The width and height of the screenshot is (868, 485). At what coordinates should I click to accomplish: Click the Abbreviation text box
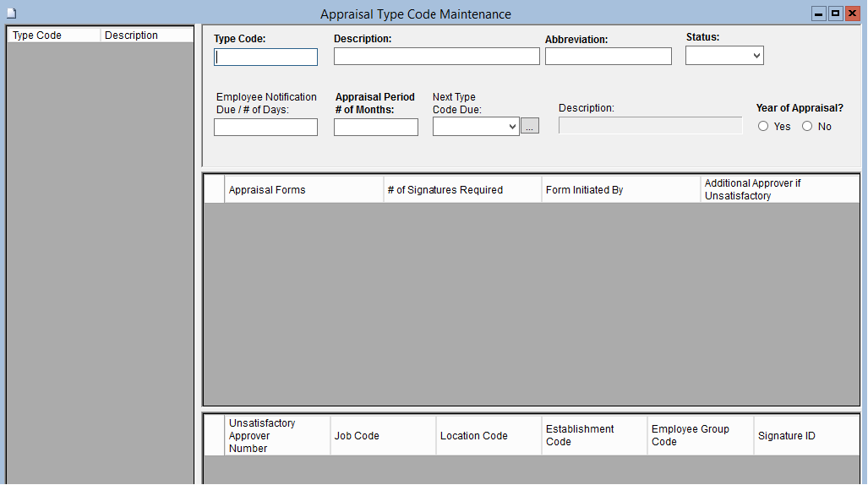tap(608, 57)
